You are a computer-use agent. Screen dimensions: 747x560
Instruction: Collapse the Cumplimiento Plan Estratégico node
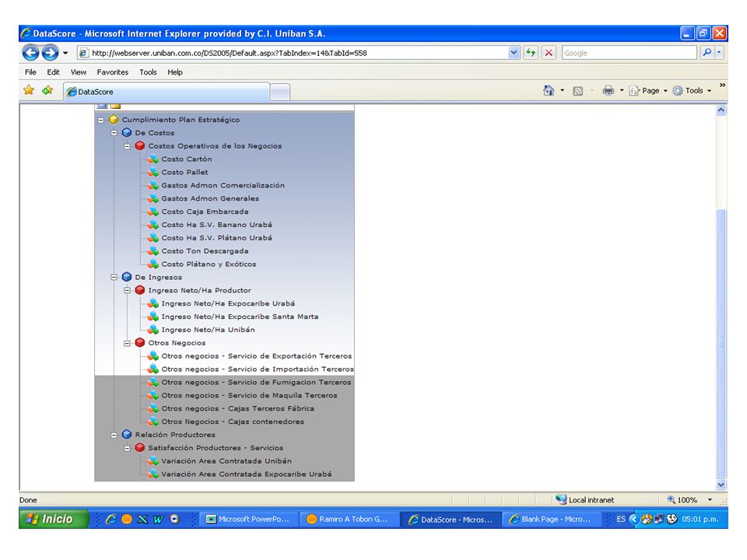tap(101, 120)
